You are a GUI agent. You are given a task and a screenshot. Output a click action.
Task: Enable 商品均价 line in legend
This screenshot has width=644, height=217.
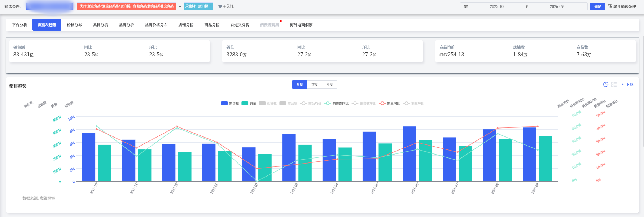pos(311,103)
